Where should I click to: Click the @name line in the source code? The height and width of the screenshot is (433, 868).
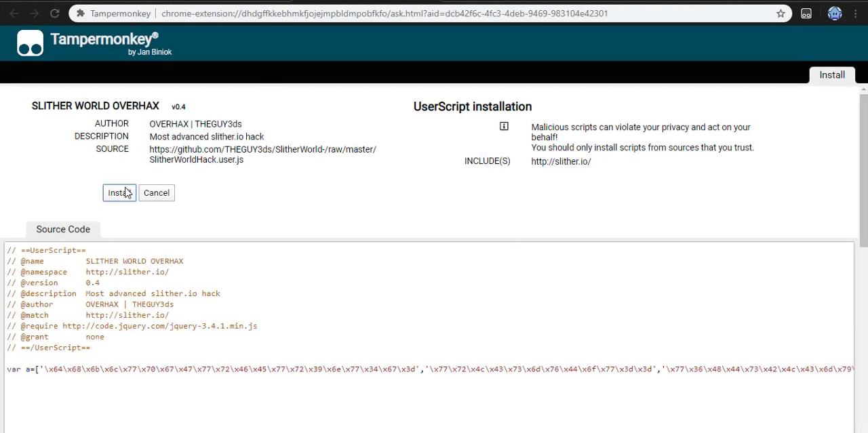[95, 261]
